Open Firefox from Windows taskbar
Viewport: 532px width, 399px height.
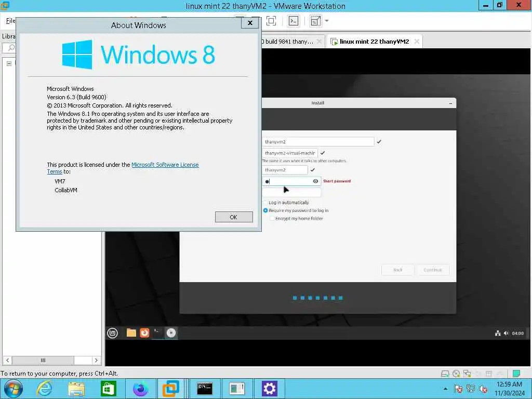140,389
